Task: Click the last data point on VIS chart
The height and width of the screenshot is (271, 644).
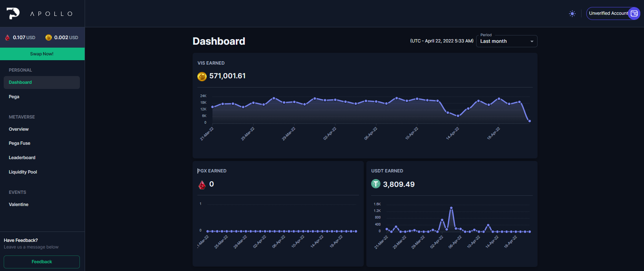Action: click(x=529, y=121)
